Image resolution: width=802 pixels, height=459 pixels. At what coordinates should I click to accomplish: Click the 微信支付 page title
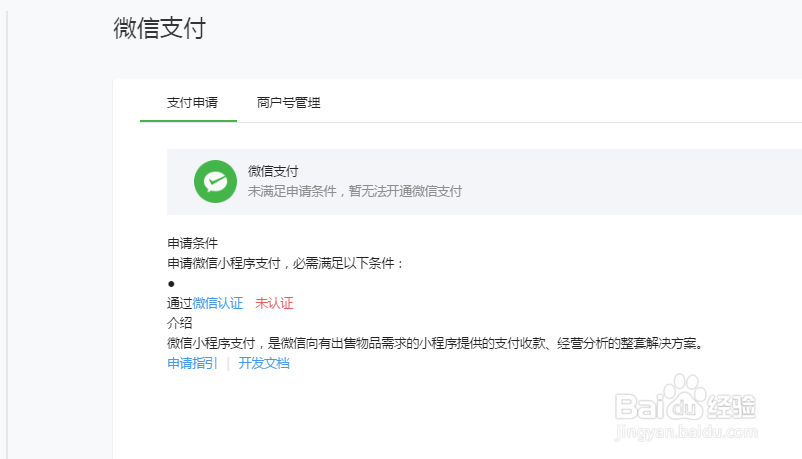(160, 28)
